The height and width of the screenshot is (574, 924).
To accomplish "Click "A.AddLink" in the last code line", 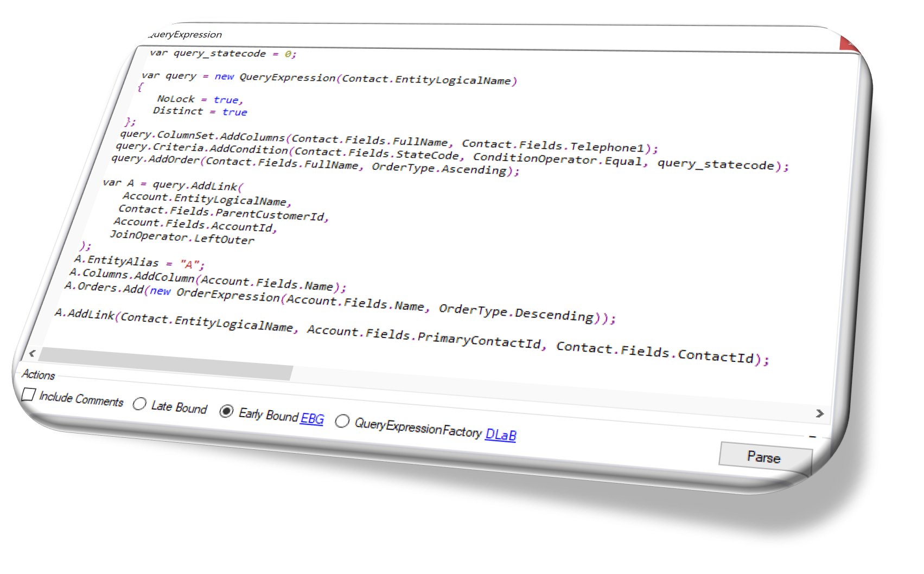I will point(85,314).
